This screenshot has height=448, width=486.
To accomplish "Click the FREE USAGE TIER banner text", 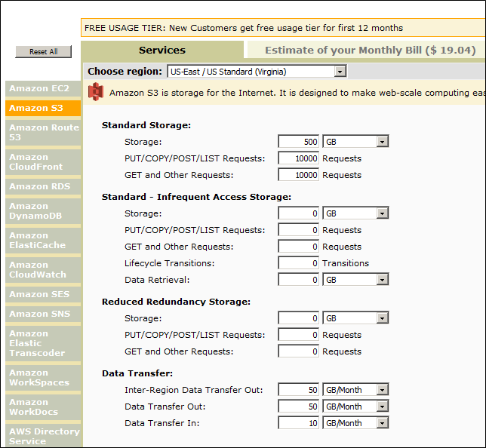I will click(x=244, y=28).
